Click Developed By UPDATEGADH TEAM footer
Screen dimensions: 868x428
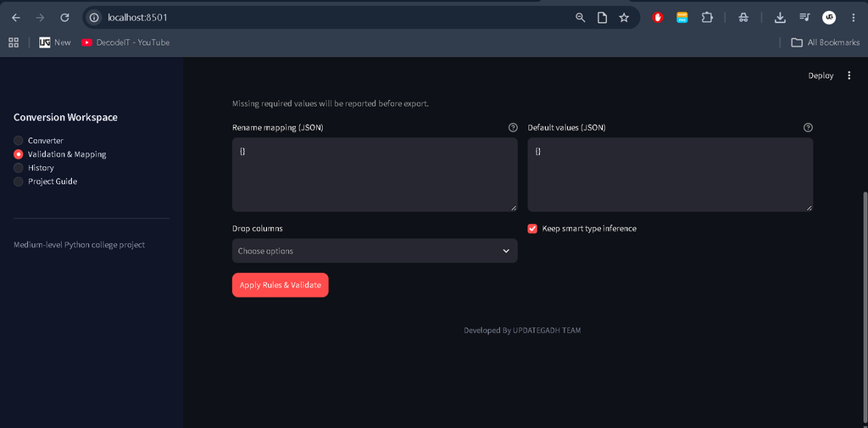coord(522,331)
